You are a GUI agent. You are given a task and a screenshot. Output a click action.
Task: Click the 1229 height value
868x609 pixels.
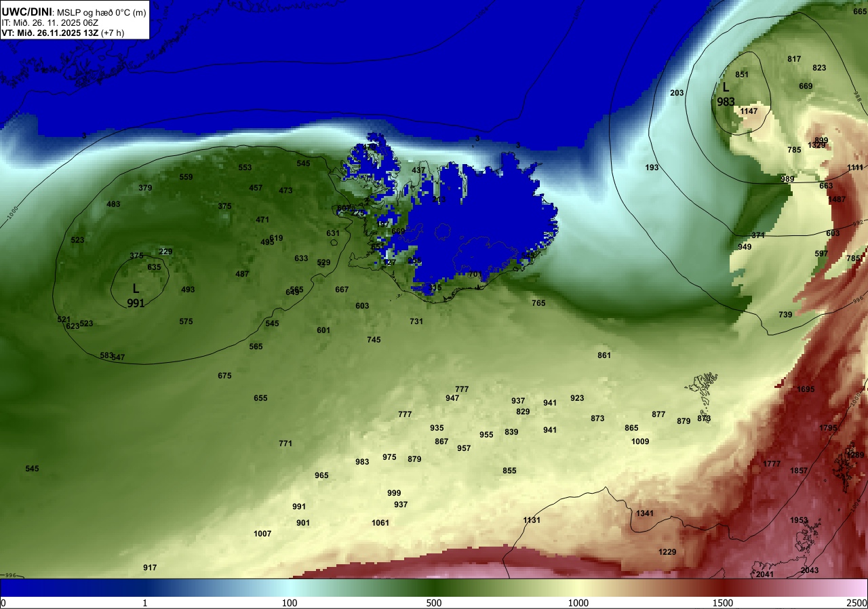(x=667, y=552)
